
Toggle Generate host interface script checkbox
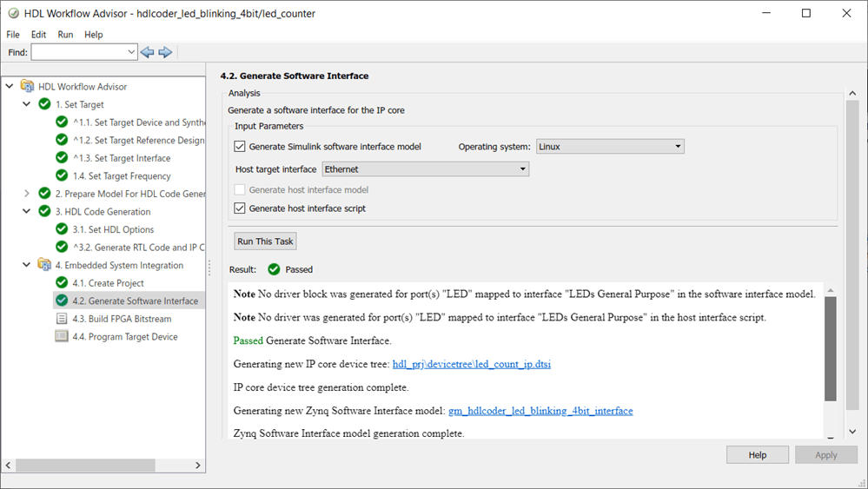tap(240, 208)
